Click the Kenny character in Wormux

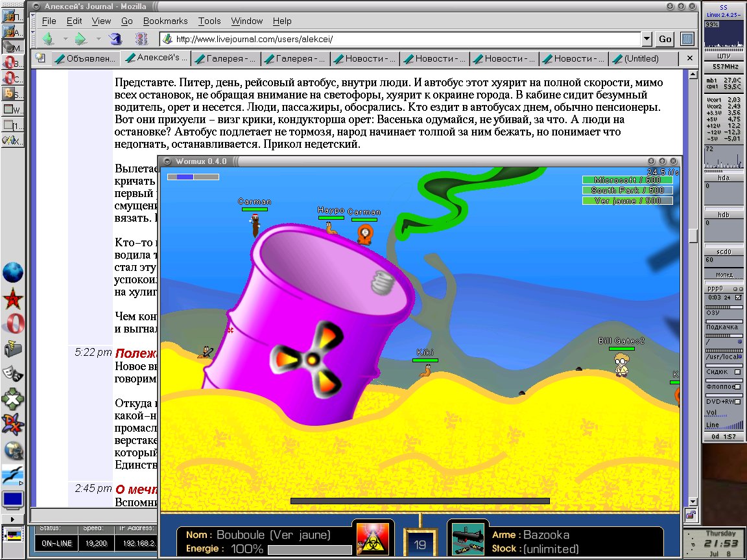(364, 235)
